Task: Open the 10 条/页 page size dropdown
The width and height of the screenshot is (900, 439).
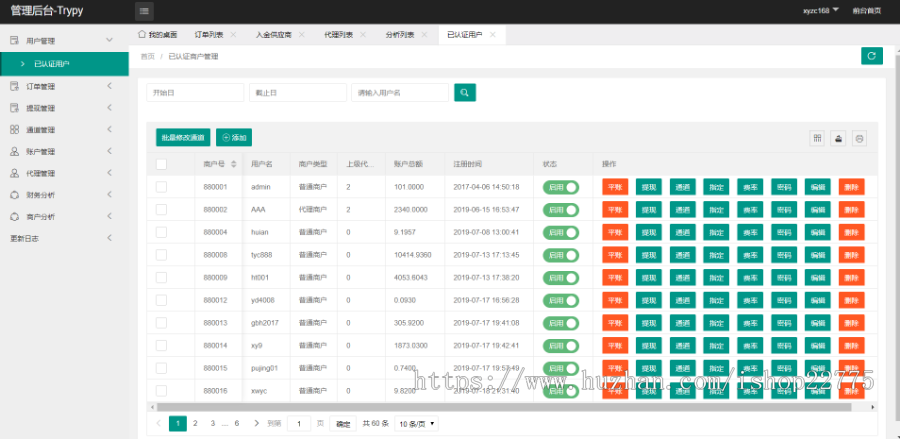Action: click(417, 424)
